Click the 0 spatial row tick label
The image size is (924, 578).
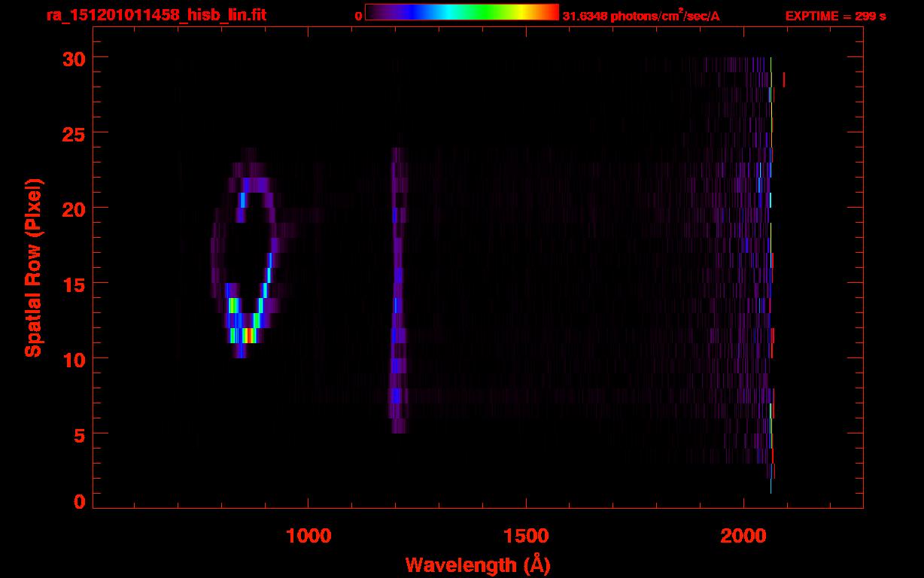81,501
